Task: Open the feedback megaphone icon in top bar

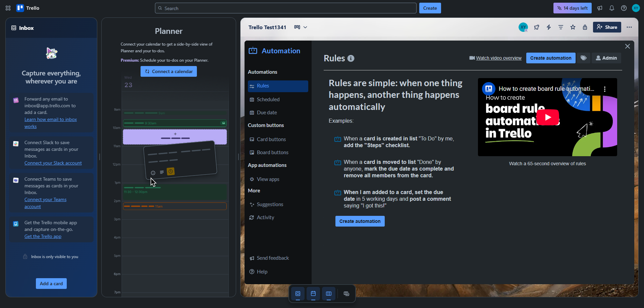Action: pyautogui.click(x=600, y=8)
